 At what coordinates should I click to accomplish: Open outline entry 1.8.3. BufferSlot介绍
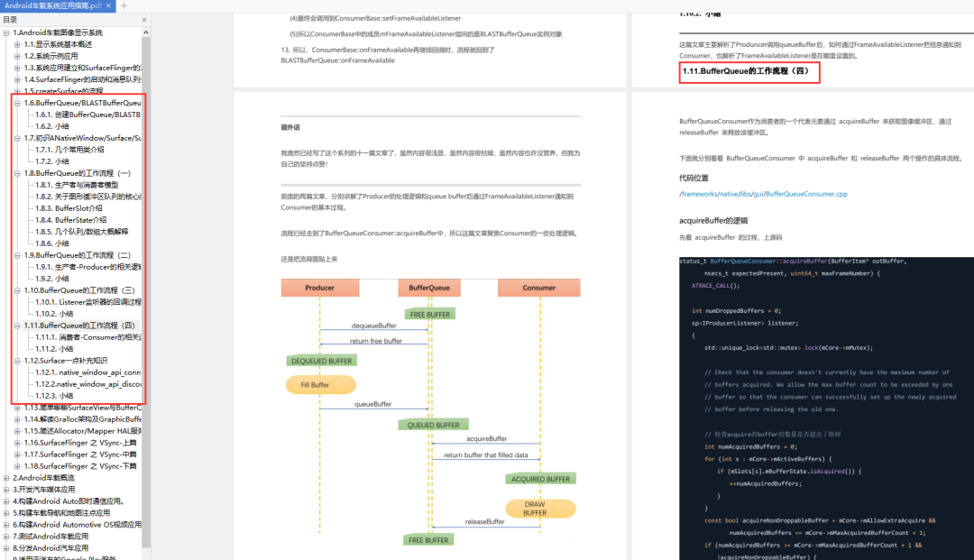coord(69,208)
